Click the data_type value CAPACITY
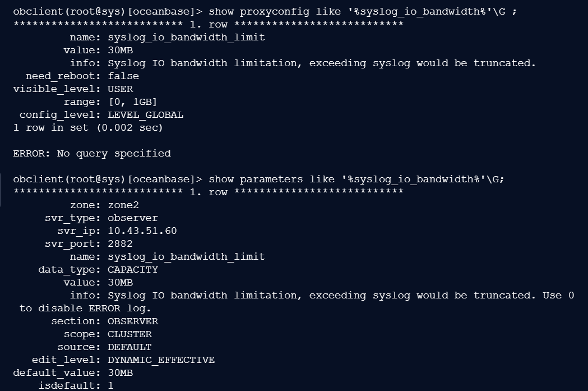 tap(133, 269)
